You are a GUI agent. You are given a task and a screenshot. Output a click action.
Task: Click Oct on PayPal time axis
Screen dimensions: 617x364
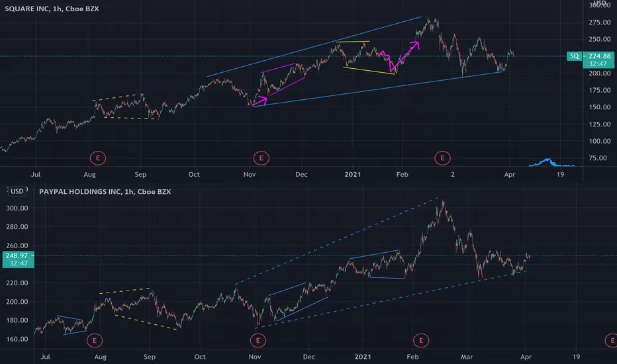tap(200, 357)
